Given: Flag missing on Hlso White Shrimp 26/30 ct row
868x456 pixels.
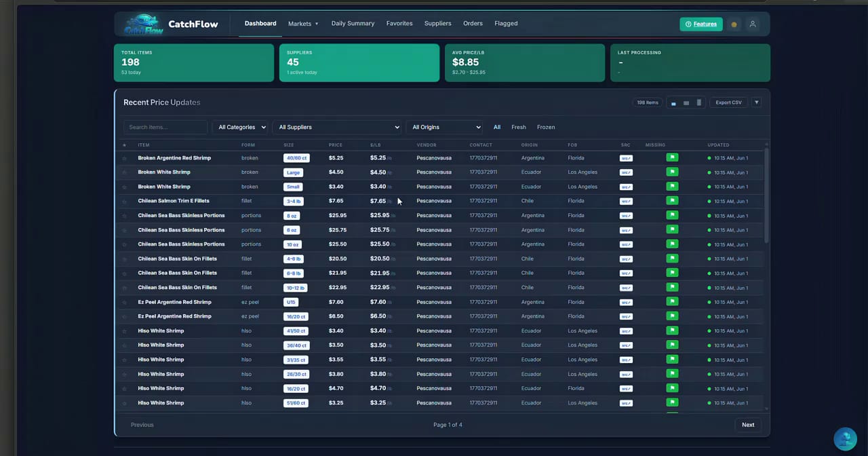Looking at the screenshot, I should click(672, 373).
